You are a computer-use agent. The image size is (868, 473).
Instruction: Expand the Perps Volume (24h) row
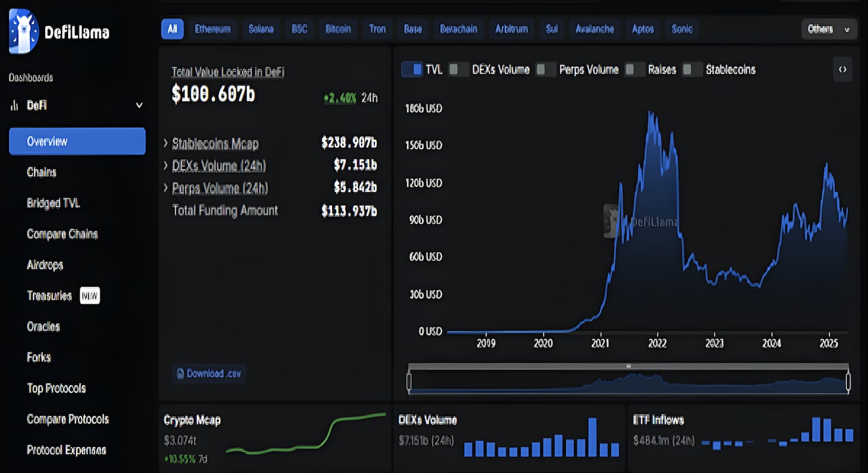tap(166, 188)
